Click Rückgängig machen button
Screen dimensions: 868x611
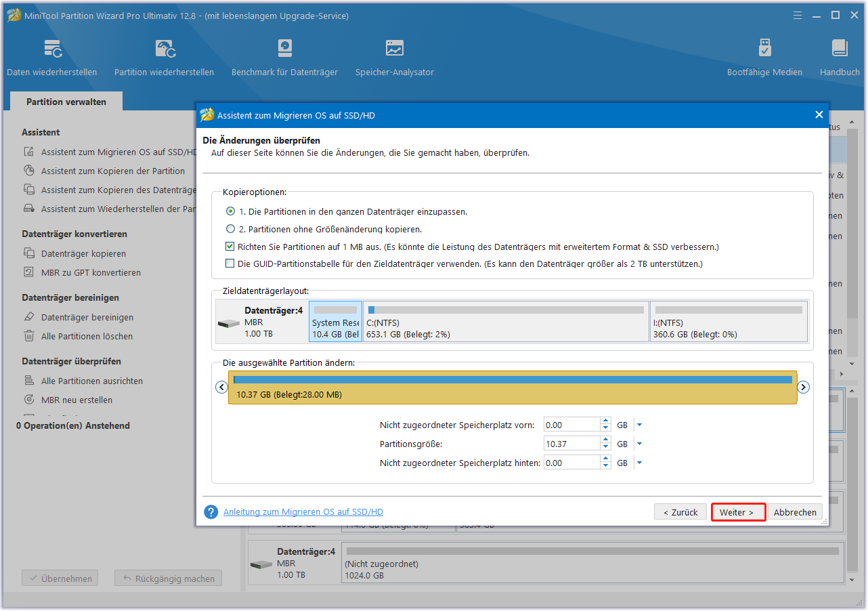point(169,578)
